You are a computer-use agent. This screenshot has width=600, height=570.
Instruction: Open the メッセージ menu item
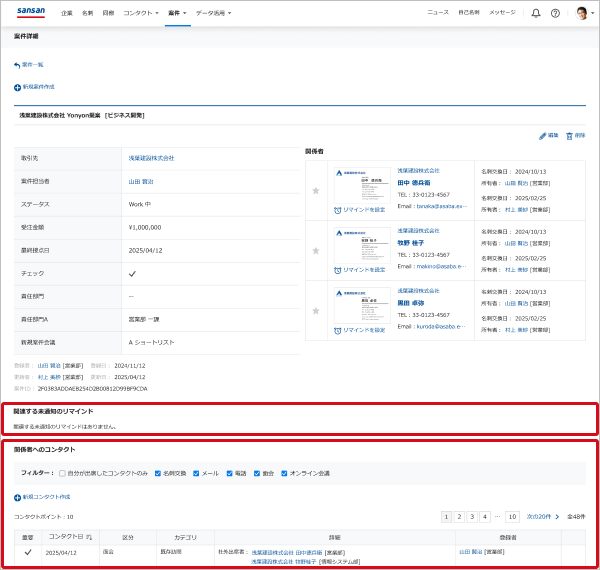[502, 13]
